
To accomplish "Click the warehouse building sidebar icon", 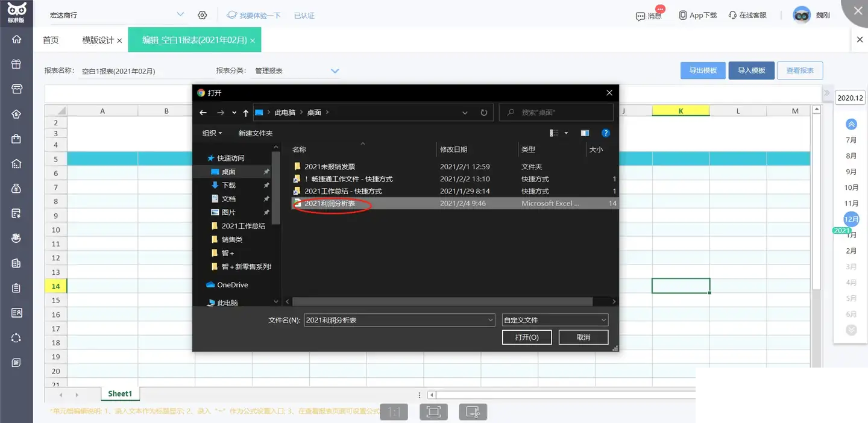I will (x=16, y=164).
